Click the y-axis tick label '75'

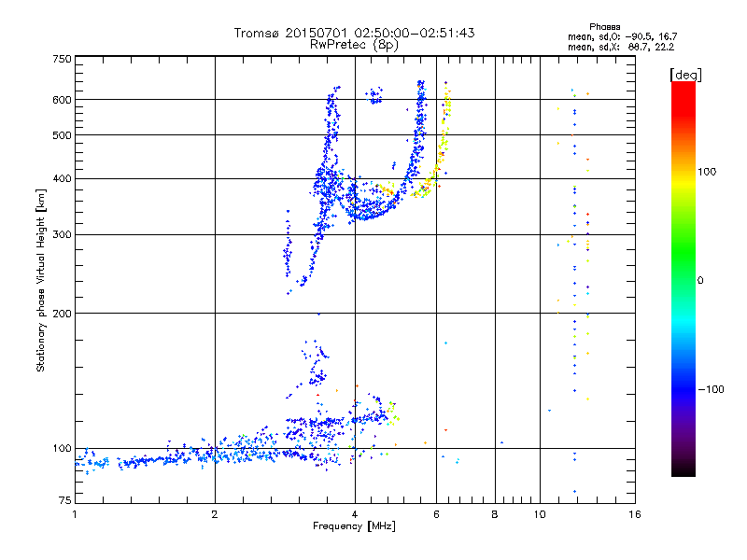65,500
